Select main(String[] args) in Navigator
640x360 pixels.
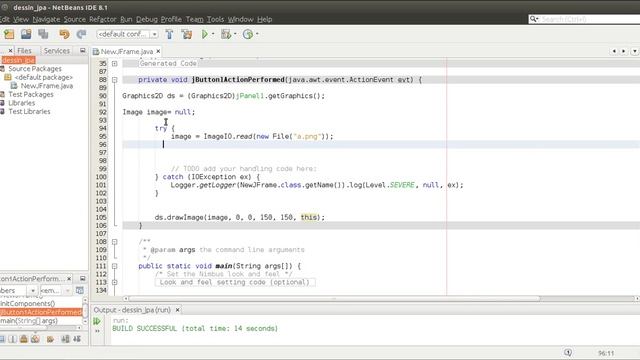29,321
